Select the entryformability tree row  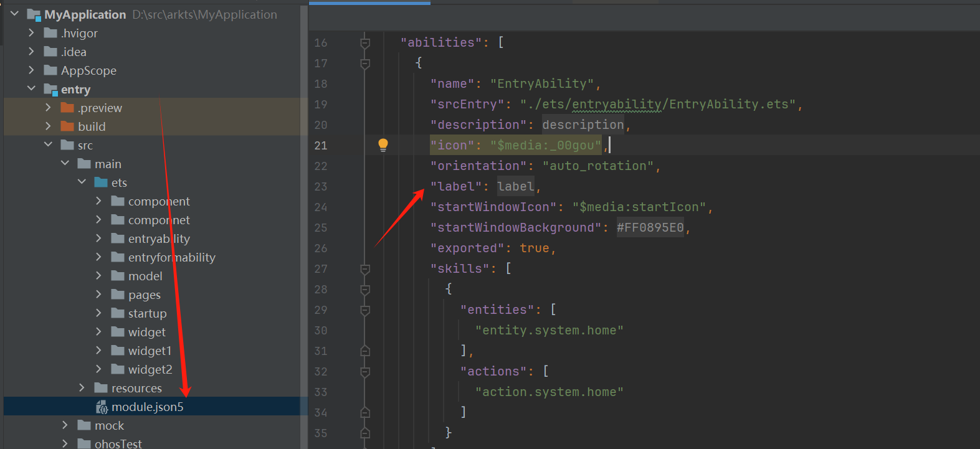coord(152,257)
